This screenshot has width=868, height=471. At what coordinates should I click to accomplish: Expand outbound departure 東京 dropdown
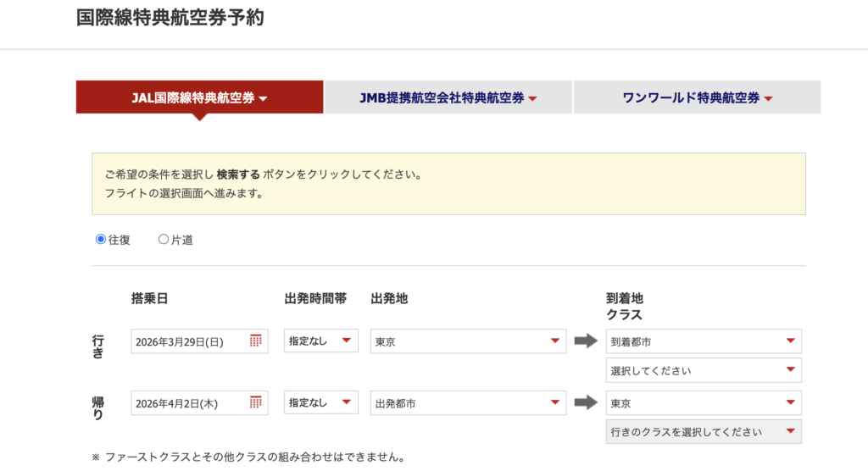click(x=468, y=341)
